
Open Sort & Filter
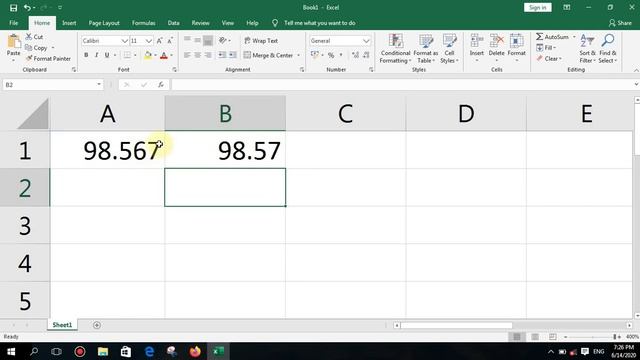pos(587,49)
